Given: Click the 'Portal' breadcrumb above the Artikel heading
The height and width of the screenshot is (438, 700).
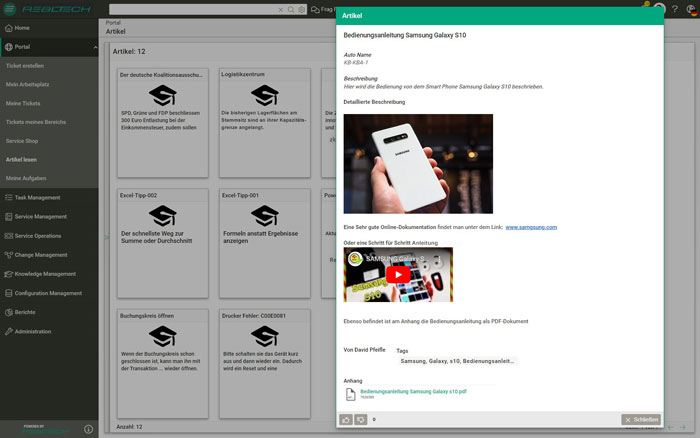Looking at the screenshot, I should click(x=113, y=23).
